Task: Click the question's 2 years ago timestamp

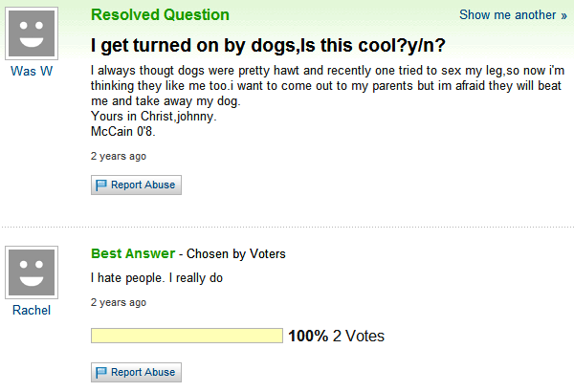Action: tap(119, 156)
